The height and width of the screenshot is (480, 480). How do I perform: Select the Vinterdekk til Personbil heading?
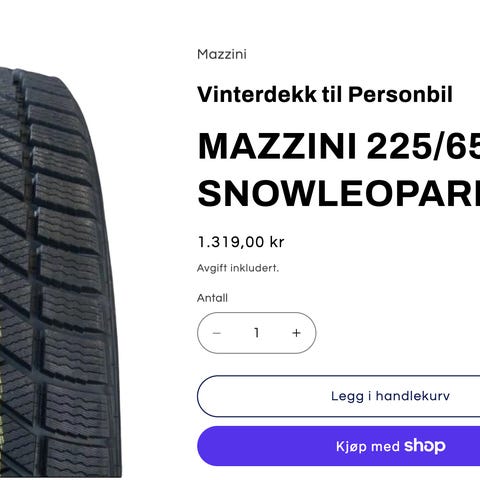[x=325, y=95]
